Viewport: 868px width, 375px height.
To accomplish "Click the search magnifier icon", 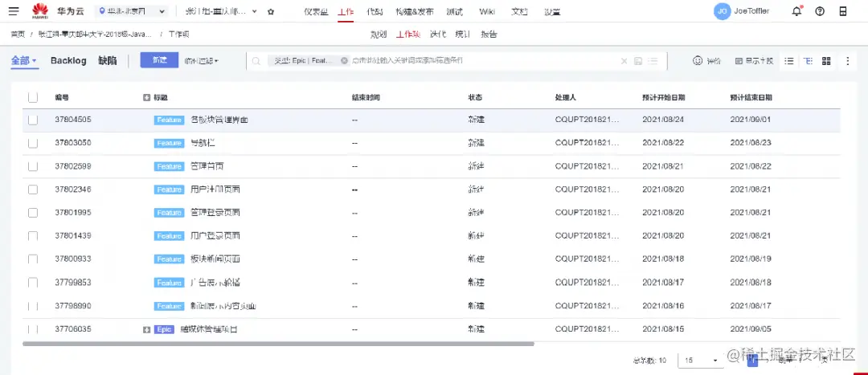I will tap(256, 61).
